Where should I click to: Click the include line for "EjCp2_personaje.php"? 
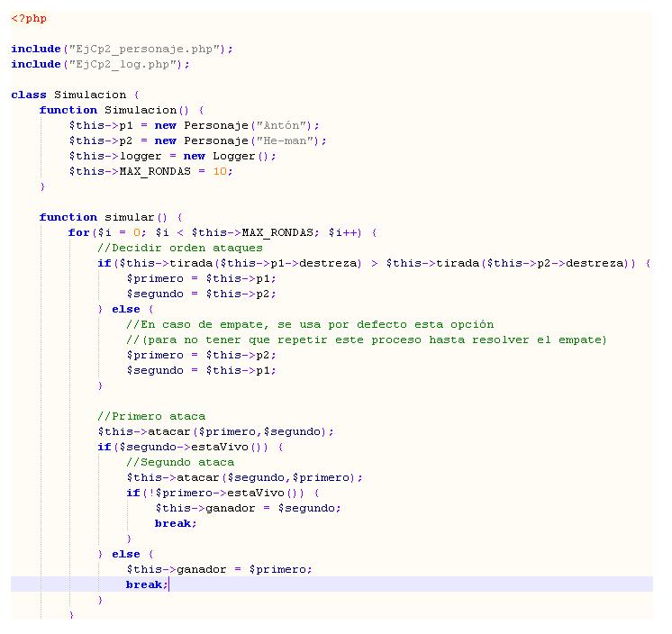click(x=123, y=49)
